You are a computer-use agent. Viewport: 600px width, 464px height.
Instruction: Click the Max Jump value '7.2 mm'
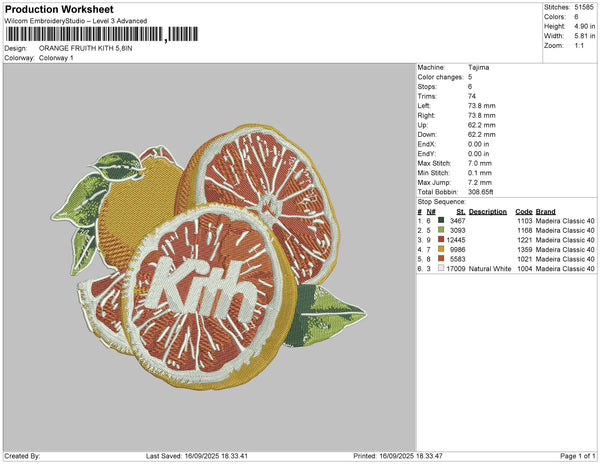[x=480, y=182]
